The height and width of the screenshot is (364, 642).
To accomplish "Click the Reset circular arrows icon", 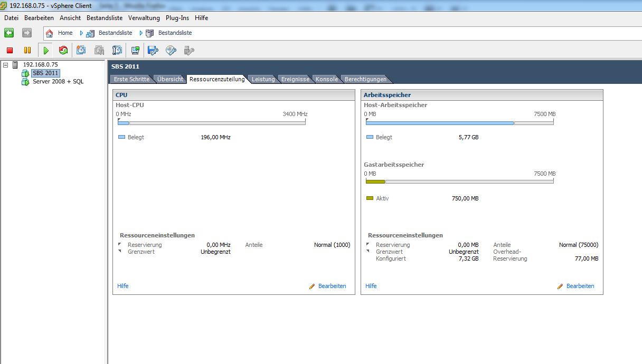I will (x=63, y=50).
